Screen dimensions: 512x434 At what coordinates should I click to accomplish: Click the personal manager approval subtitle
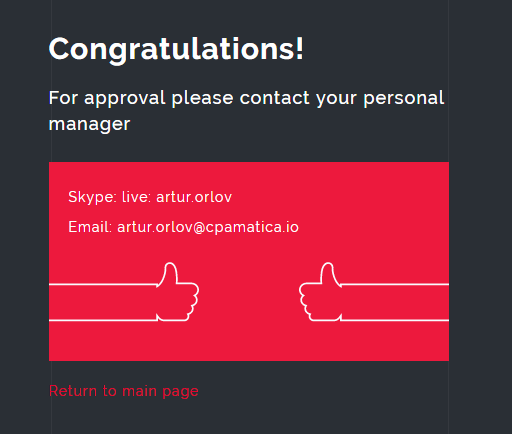tap(246, 111)
